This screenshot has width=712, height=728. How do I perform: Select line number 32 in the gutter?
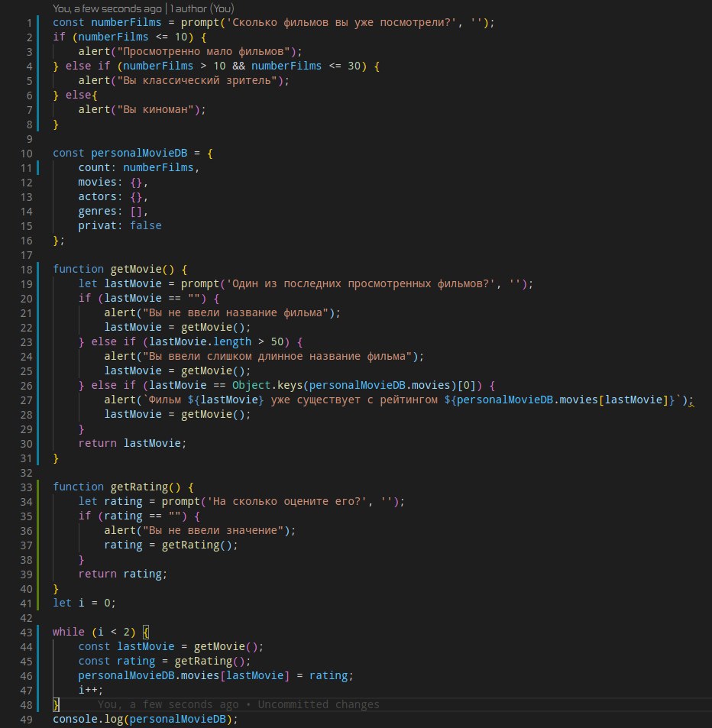27,473
